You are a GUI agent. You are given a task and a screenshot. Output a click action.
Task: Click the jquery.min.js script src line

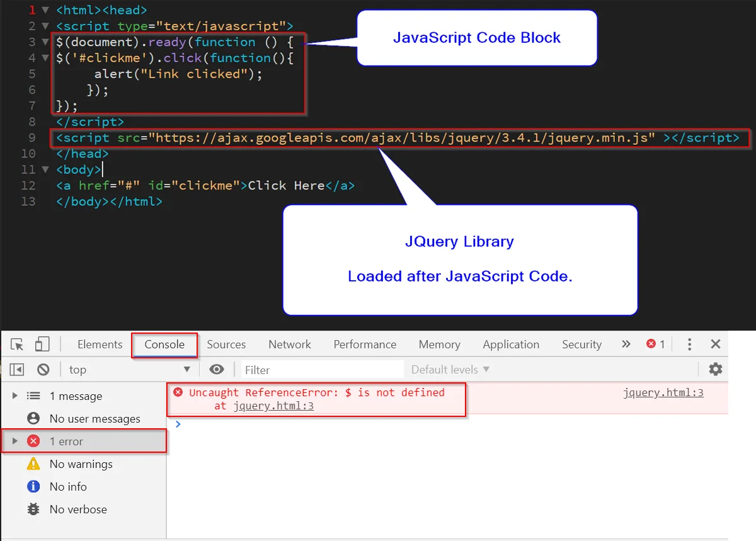click(398, 138)
